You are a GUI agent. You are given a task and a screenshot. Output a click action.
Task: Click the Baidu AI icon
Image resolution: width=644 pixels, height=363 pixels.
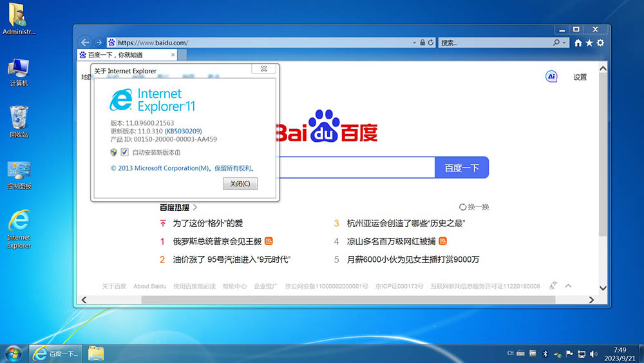551,77
